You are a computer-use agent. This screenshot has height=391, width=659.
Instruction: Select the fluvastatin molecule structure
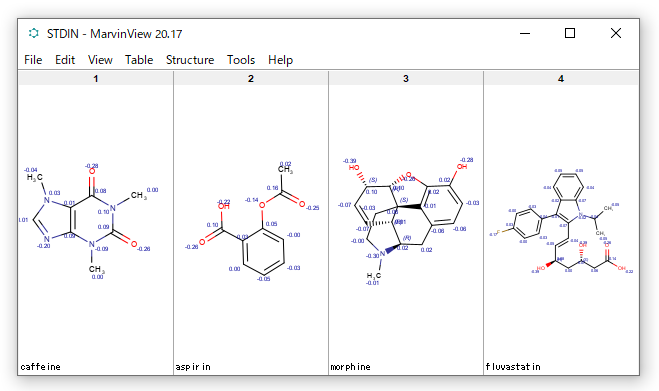point(561,221)
